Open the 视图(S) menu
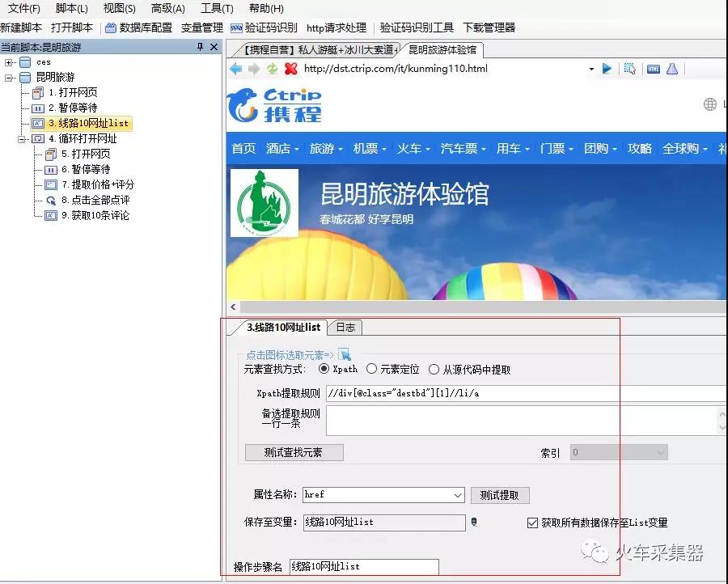Screen dimensions: 728x584 [120, 8]
